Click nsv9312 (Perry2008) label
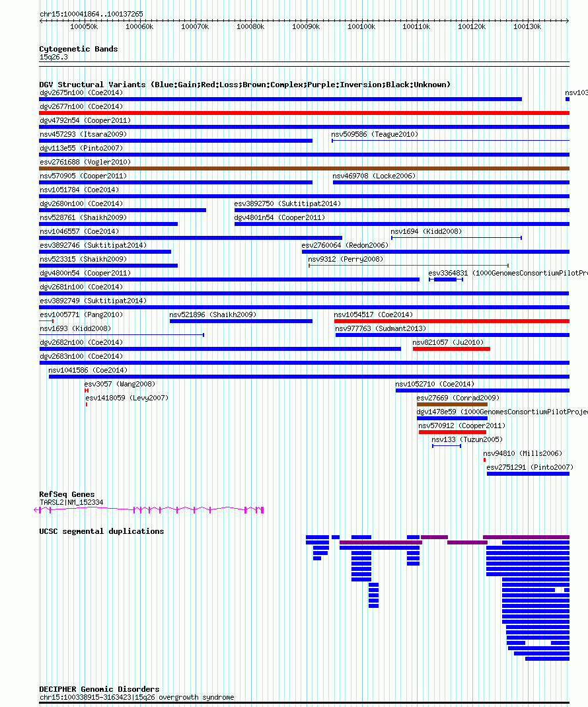This screenshot has width=588, height=707. tap(346, 259)
